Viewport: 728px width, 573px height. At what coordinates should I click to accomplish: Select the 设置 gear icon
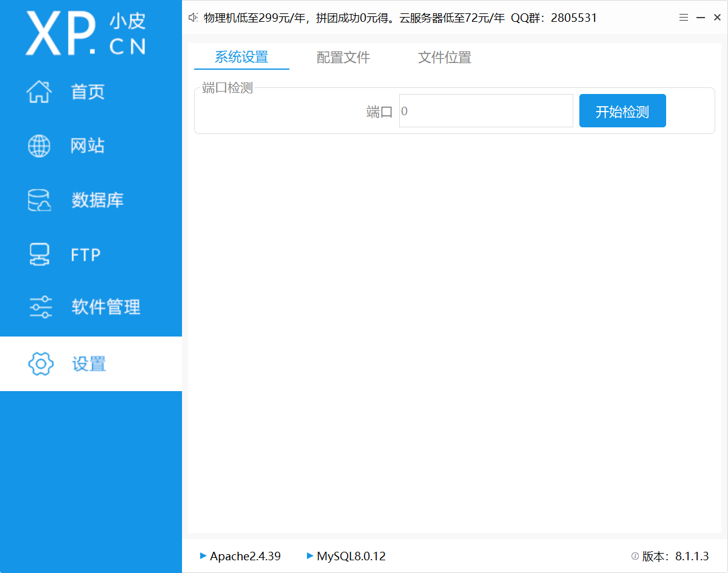(41, 364)
